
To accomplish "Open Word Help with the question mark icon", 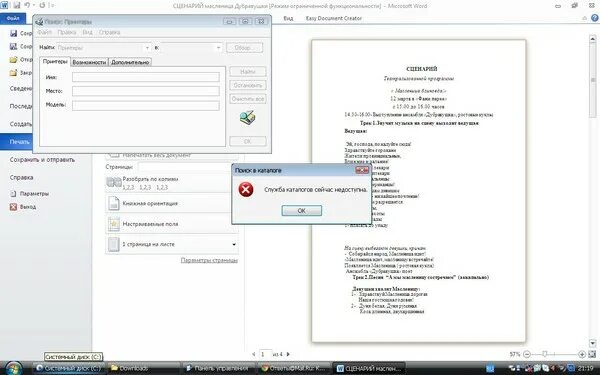I will coord(595,18).
